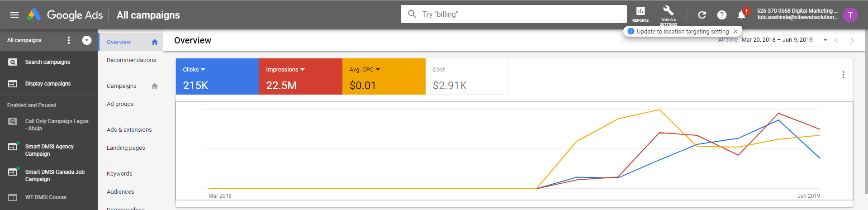Open the hamburger main menu
The image size is (868, 210).
[x=14, y=15]
